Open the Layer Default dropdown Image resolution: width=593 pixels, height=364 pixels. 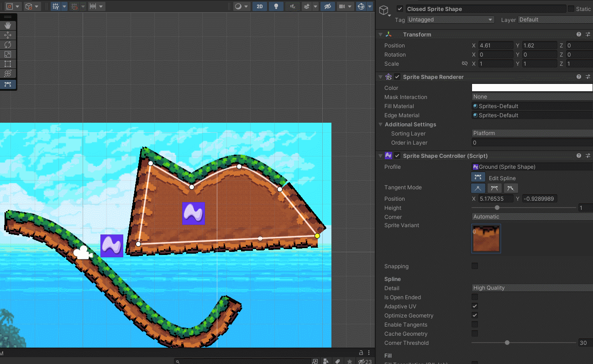tap(555, 20)
